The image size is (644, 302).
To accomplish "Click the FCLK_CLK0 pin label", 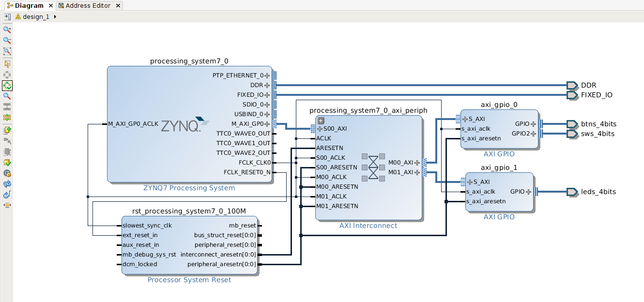I will pyautogui.click(x=255, y=163).
